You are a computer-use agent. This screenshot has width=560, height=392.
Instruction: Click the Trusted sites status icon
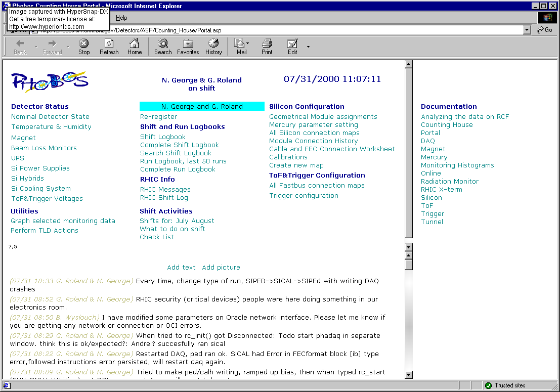tap(488, 385)
